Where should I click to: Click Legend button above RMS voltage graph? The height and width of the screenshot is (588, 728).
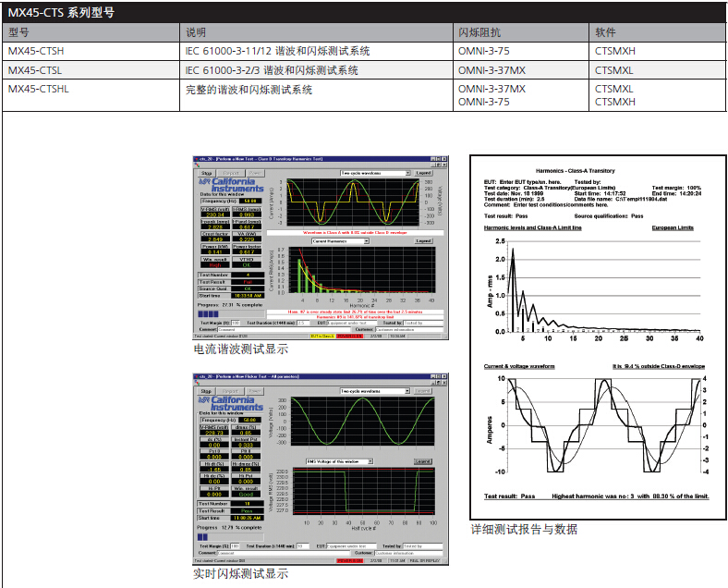pyautogui.click(x=422, y=460)
